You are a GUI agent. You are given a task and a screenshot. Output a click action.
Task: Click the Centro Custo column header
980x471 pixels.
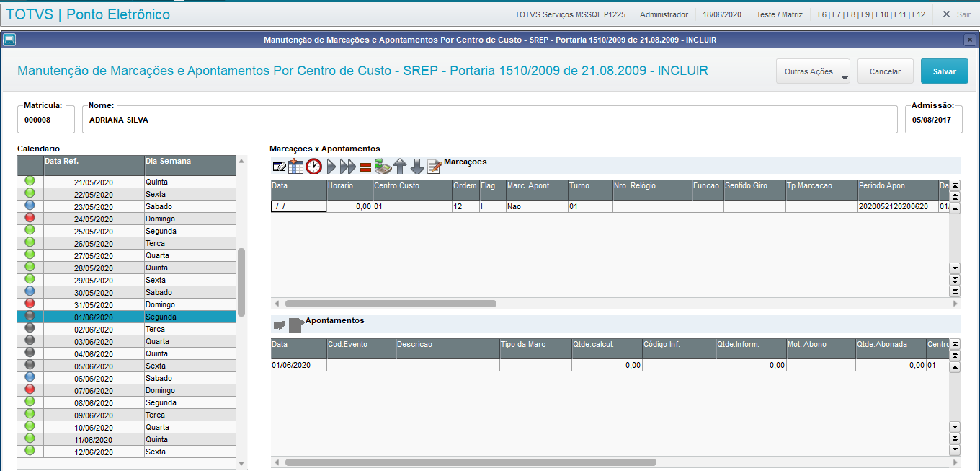click(412, 190)
